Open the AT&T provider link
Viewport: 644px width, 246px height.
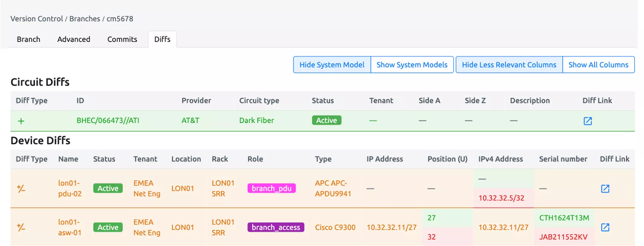point(190,121)
